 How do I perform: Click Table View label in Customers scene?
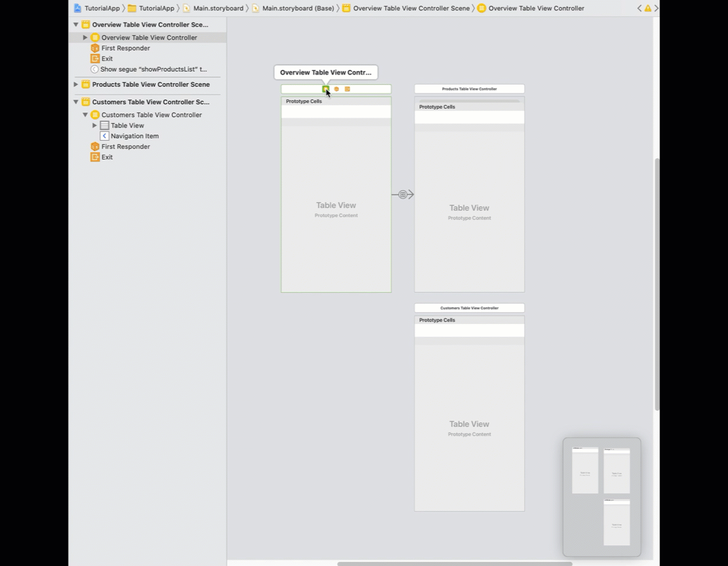tap(470, 424)
